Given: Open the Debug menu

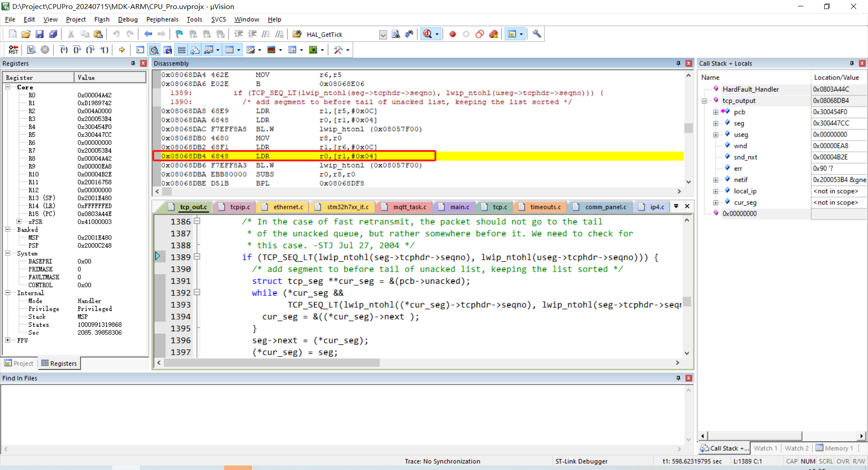Looking at the screenshot, I should pos(127,19).
